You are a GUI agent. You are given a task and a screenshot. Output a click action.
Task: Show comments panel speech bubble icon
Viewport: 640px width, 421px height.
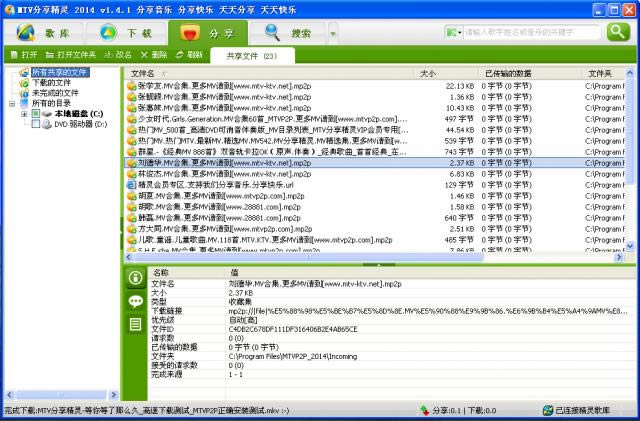click(135, 302)
